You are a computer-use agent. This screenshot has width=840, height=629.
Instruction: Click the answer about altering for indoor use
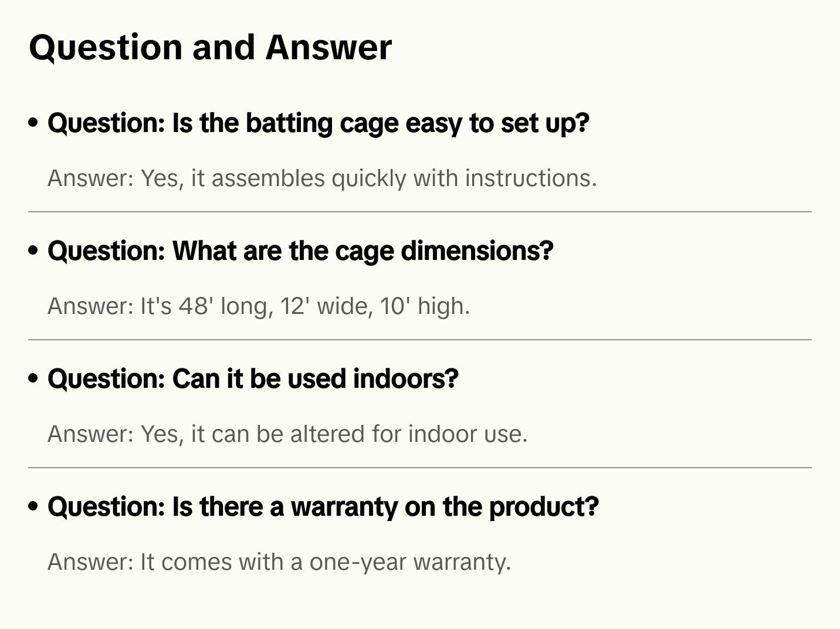coord(287,434)
